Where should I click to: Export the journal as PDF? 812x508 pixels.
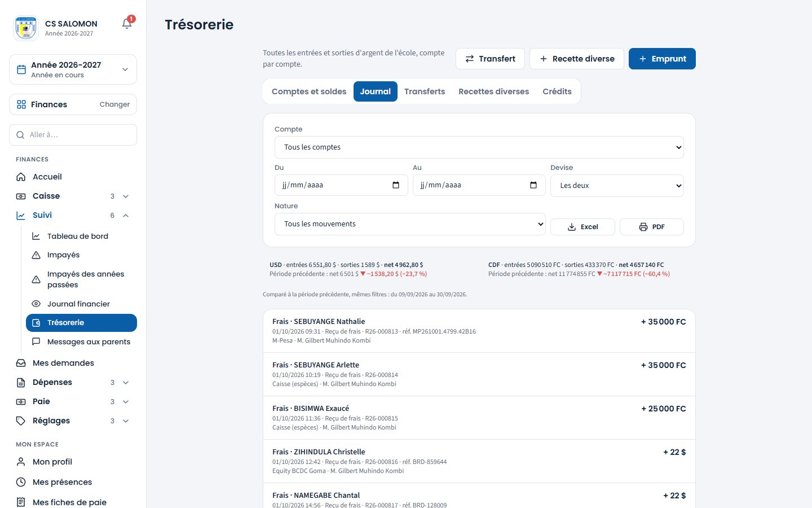[652, 227]
